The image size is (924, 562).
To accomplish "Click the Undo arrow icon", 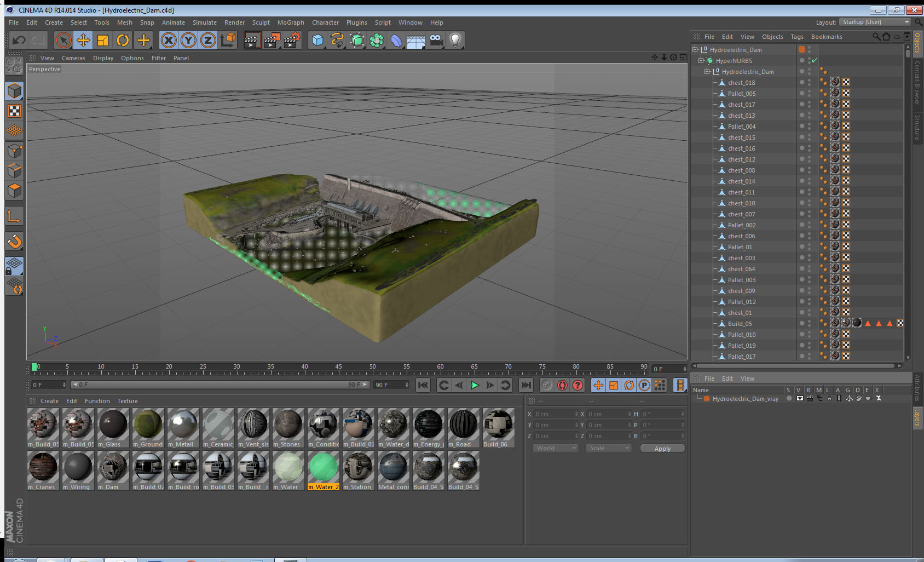I will [x=19, y=40].
